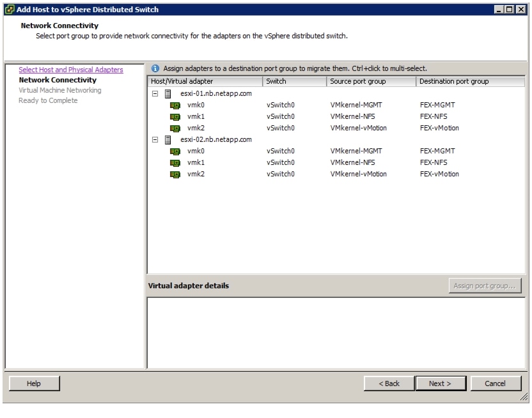The image size is (532, 418).
Task: Select vmk1 adapter under esxi-02
Action: [x=196, y=163]
